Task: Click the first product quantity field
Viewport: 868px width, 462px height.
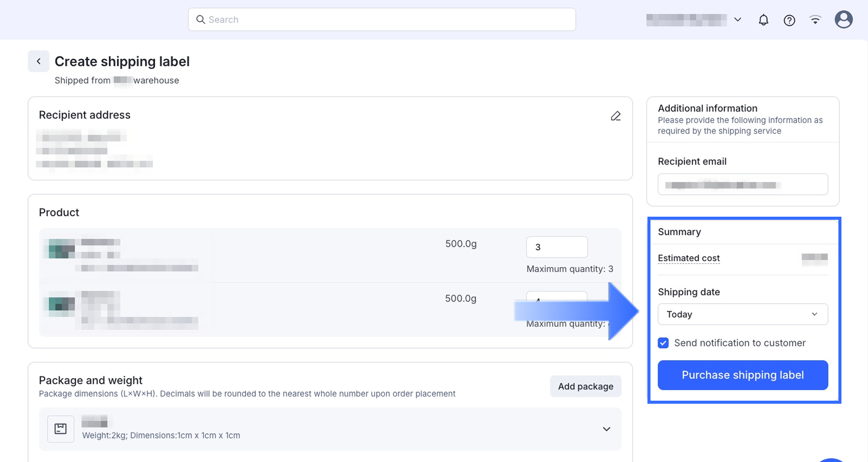Action: (x=557, y=247)
